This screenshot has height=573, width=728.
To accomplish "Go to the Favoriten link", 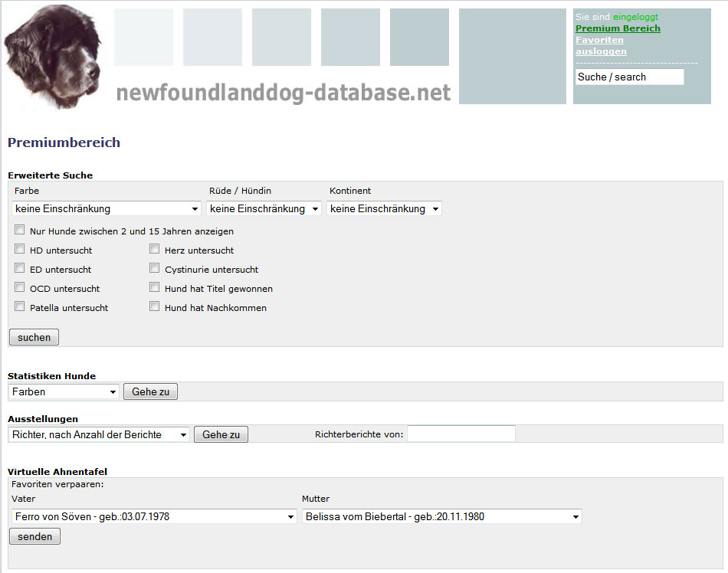I will click(x=599, y=40).
